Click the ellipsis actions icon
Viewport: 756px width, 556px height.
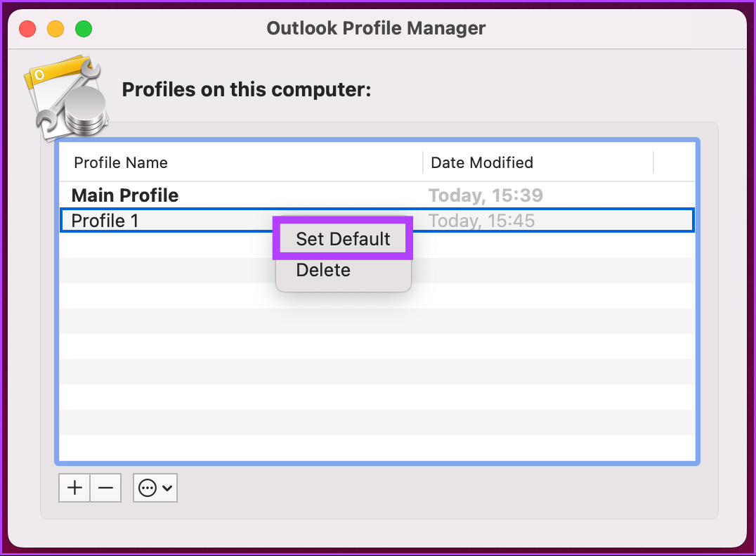coord(149,487)
